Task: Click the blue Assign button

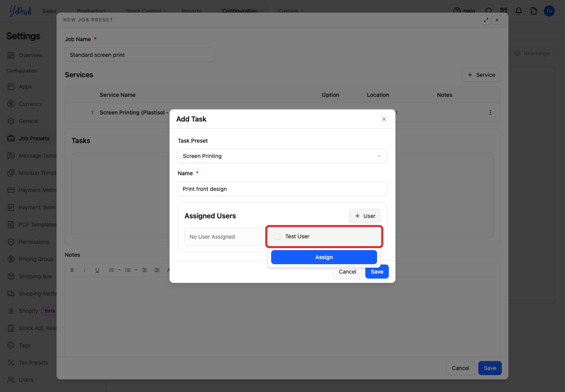Action: pos(324,257)
